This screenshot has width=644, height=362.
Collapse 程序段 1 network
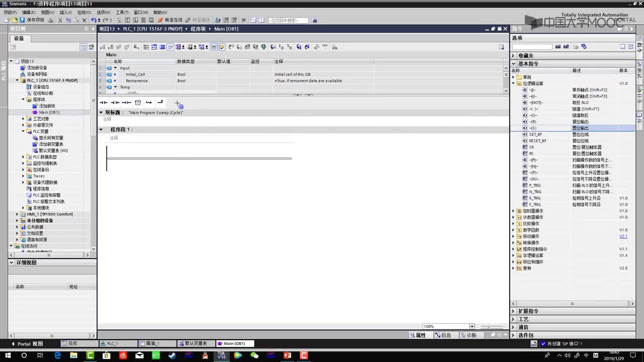(x=101, y=130)
